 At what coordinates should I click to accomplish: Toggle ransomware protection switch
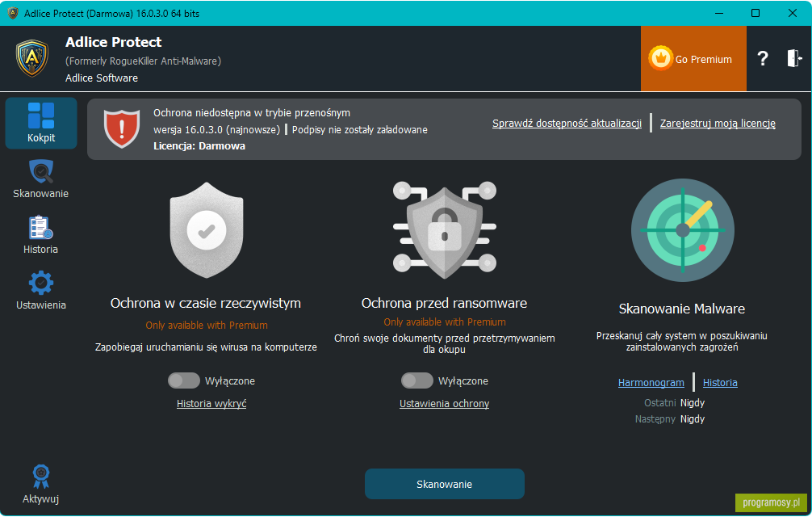pos(416,380)
